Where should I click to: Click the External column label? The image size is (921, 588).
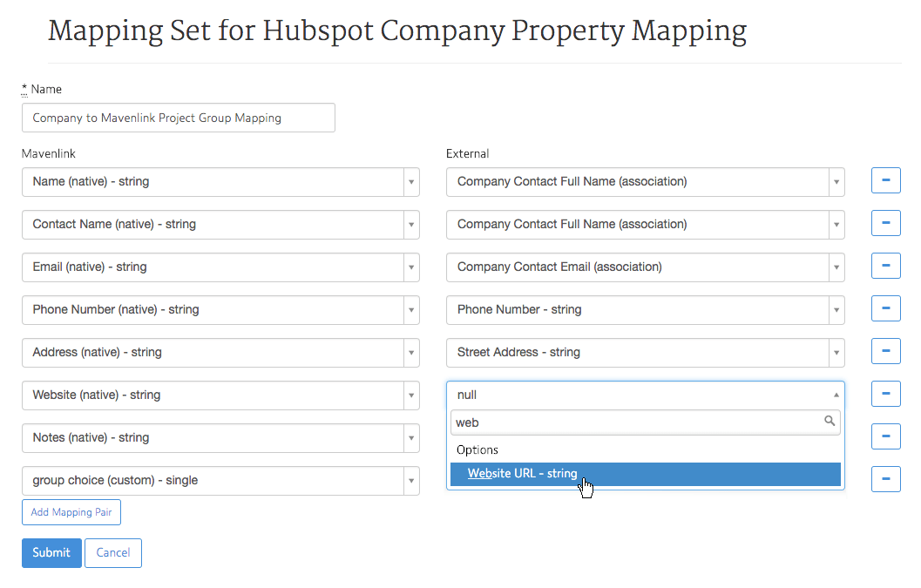[468, 153]
